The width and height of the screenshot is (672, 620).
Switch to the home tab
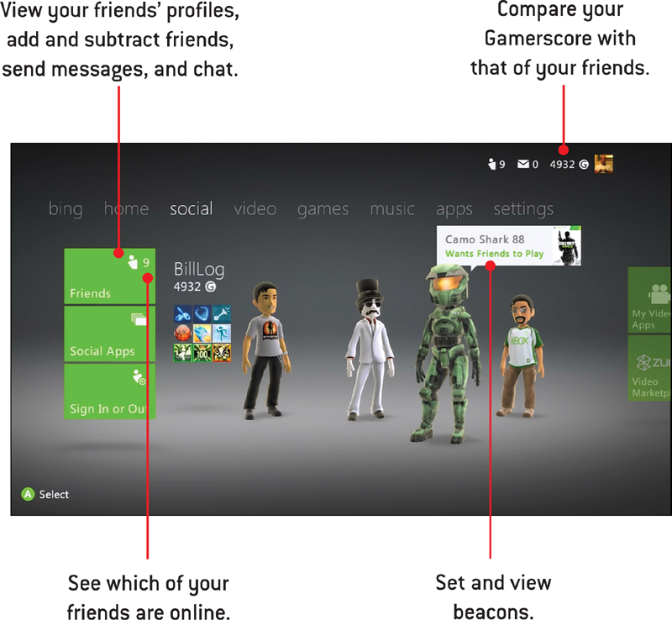click(126, 209)
